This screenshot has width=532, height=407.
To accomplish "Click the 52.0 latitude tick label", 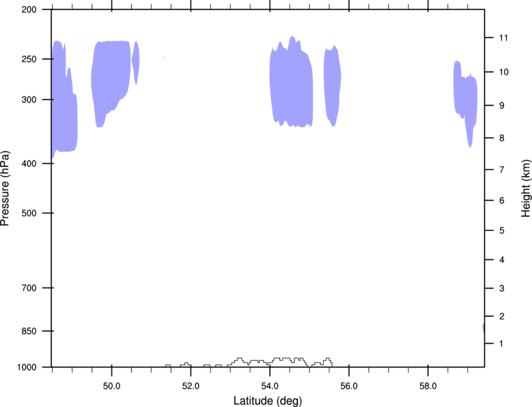I will pos(191,386).
